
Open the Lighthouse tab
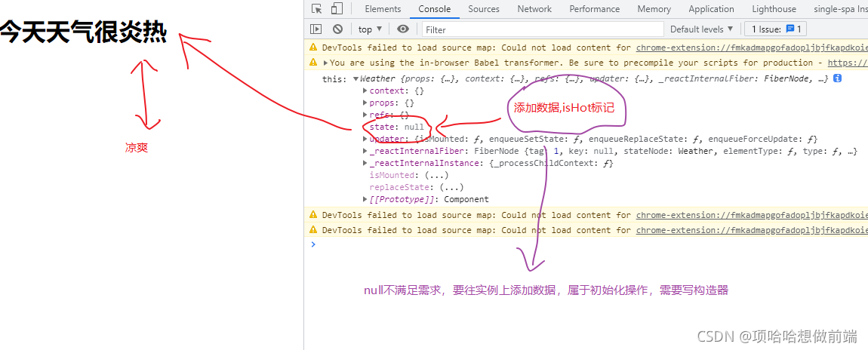coord(774,9)
